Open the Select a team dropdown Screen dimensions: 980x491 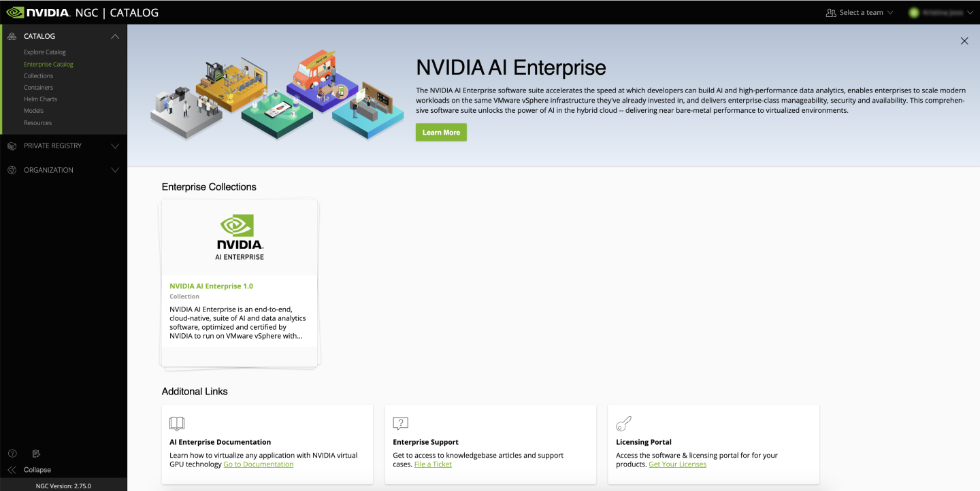[x=859, y=12]
